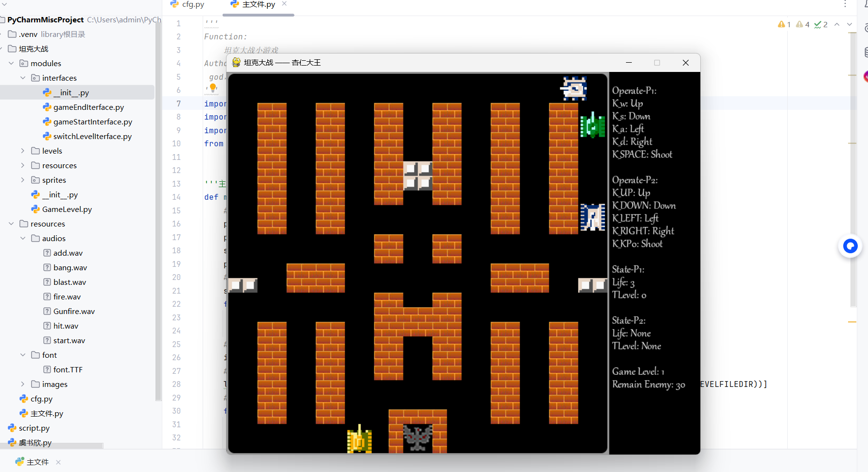Collapse the top-level resources folder
The width and height of the screenshot is (868, 472).
11,224
